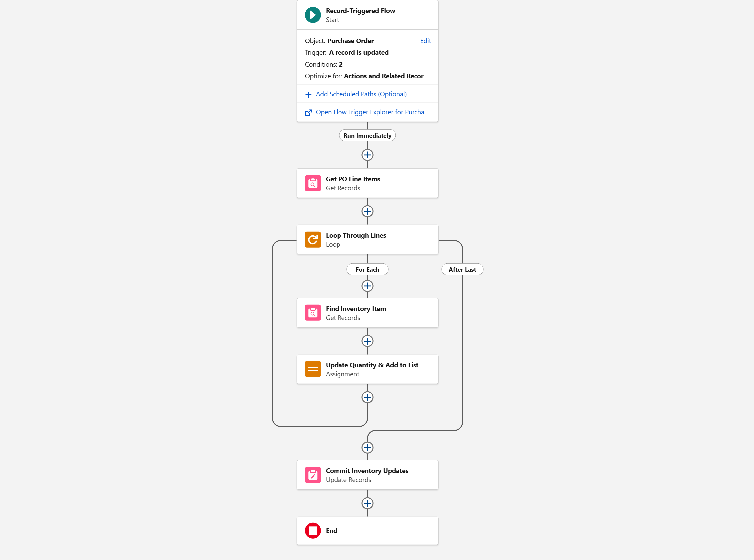This screenshot has width=754, height=560.
Task: Click the Object: Purchase Order text
Action: (339, 41)
